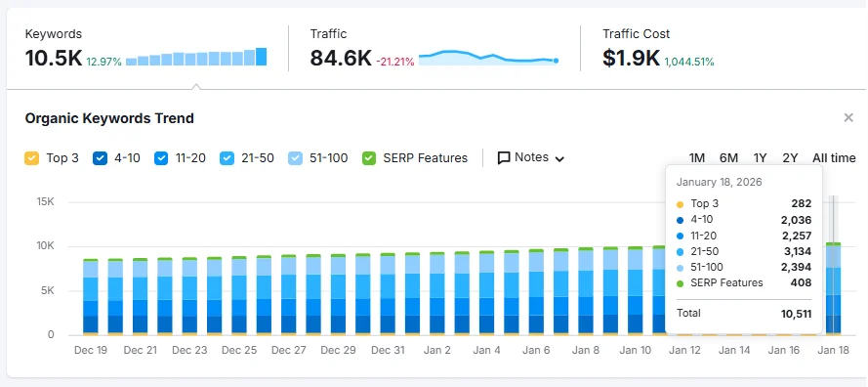Click the Jan 18 bar in chart
868x387 pixels.
pyautogui.click(x=834, y=288)
